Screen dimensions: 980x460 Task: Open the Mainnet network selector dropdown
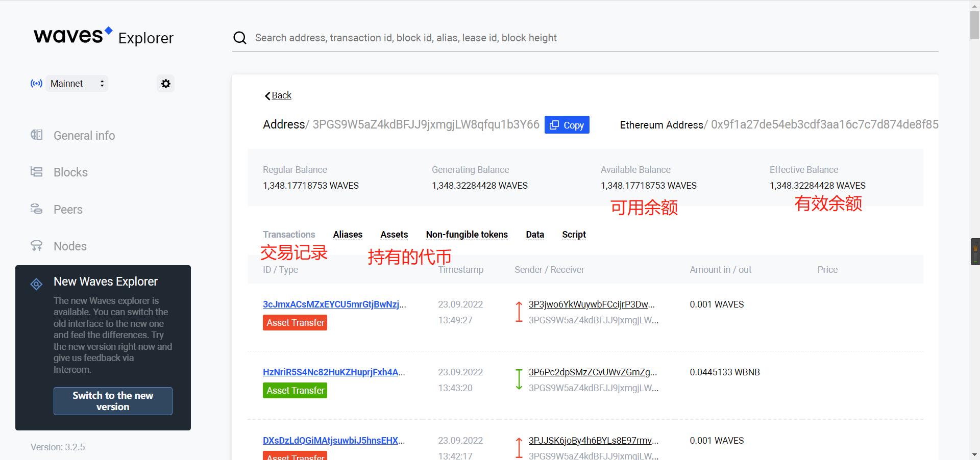point(76,83)
